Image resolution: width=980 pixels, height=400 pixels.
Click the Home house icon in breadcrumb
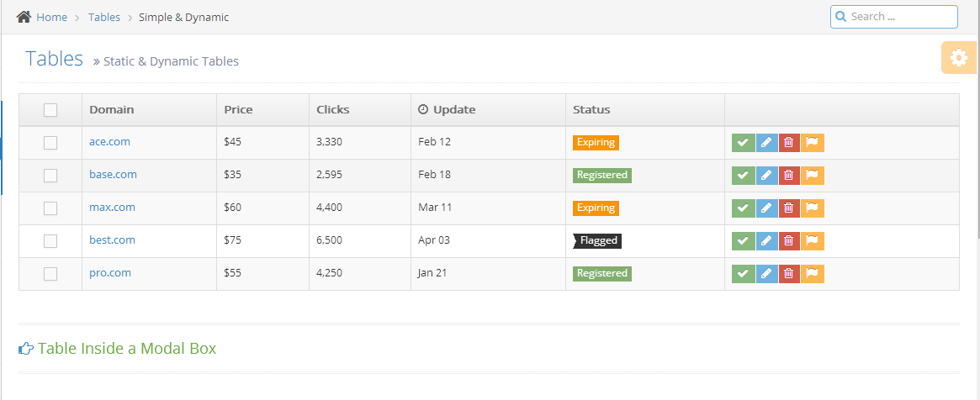click(x=24, y=17)
